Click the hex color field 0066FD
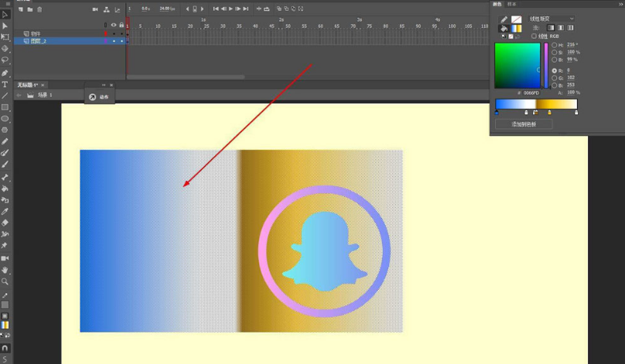625x364 pixels. (x=531, y=93)
